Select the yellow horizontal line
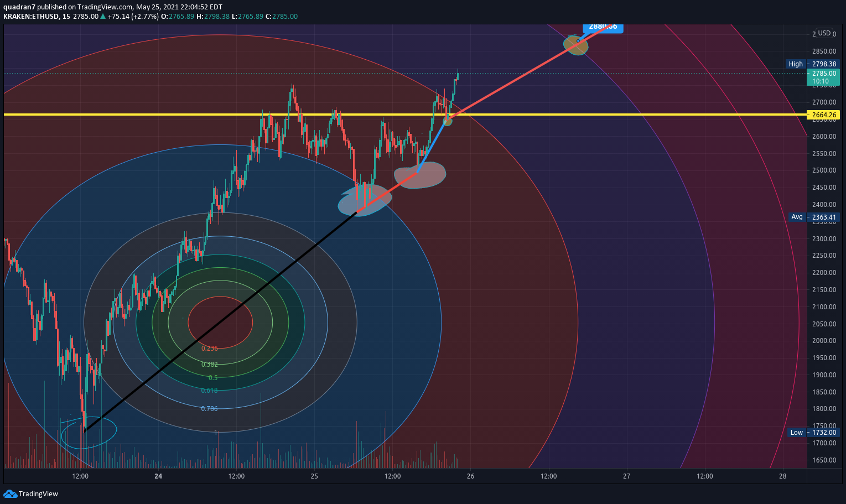The width and height of the screenshot is (846, 504). pyautogui.click(x=404, y=115)
